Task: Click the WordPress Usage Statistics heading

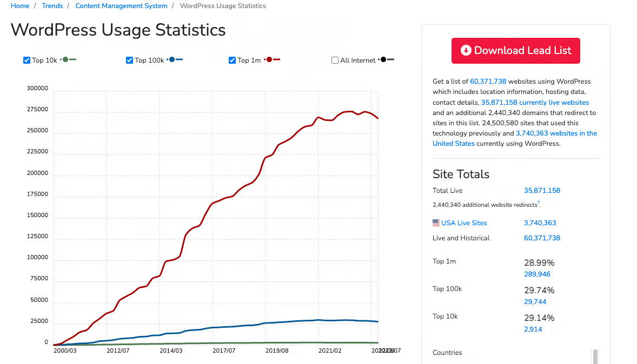Action: pyautogui.click(x=118, y=30)
